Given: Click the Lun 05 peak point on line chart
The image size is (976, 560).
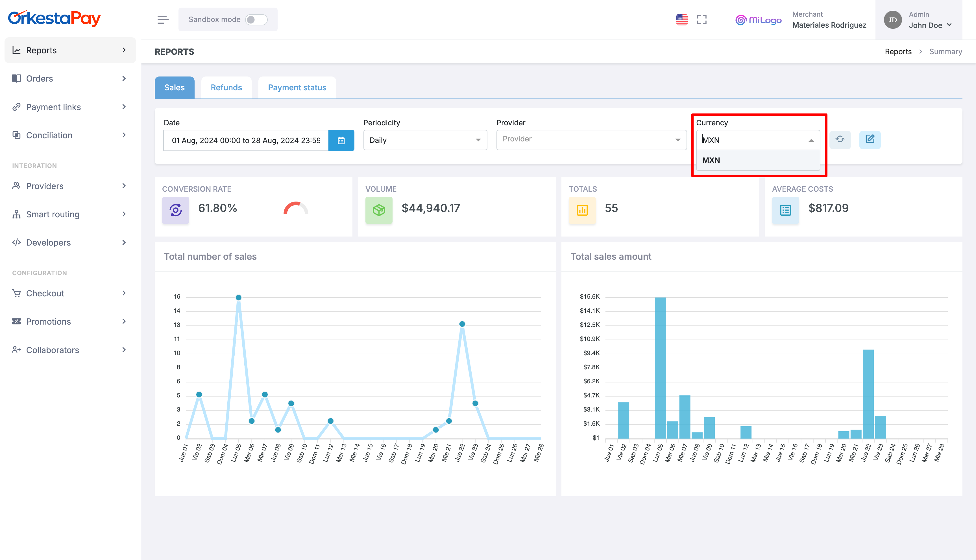Looking at the screenshot, I should point(239,297).
